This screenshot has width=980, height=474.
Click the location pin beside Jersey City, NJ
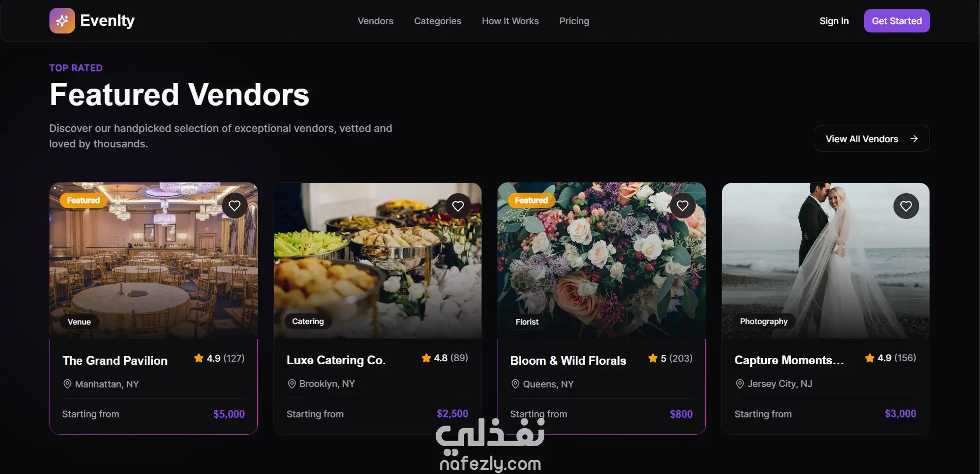coord(740,383)
